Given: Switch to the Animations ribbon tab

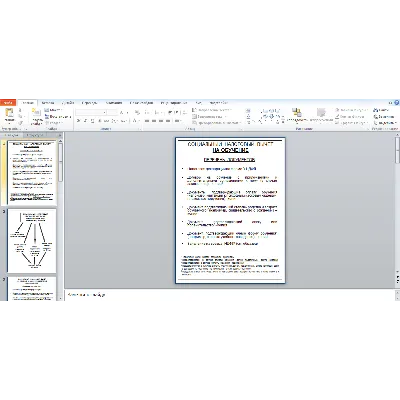Looking at the screenshot, I should [x=114, y=103].
